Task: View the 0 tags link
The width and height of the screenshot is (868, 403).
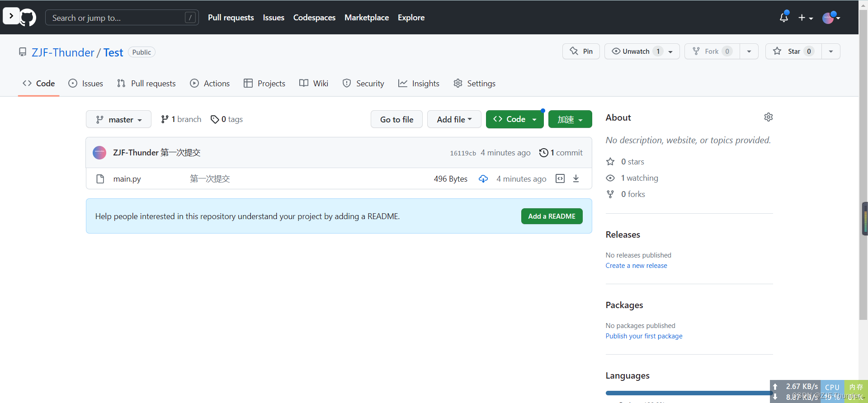Action: click(x=227, y=119)
